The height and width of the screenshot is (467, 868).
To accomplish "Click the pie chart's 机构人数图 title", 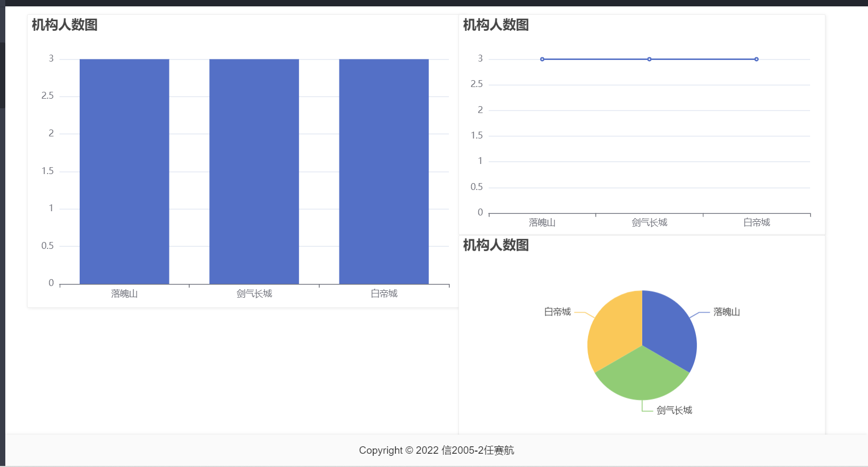I will (496, 245).
